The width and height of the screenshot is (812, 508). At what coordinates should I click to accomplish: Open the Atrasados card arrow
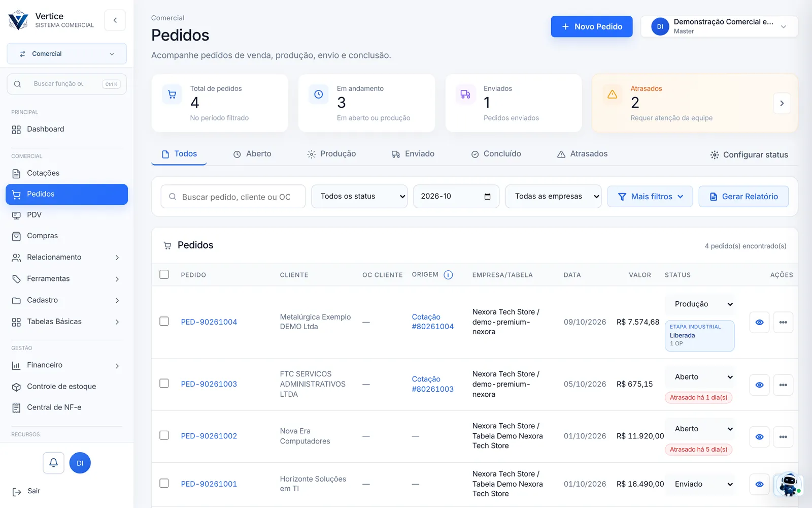point(782,103)
